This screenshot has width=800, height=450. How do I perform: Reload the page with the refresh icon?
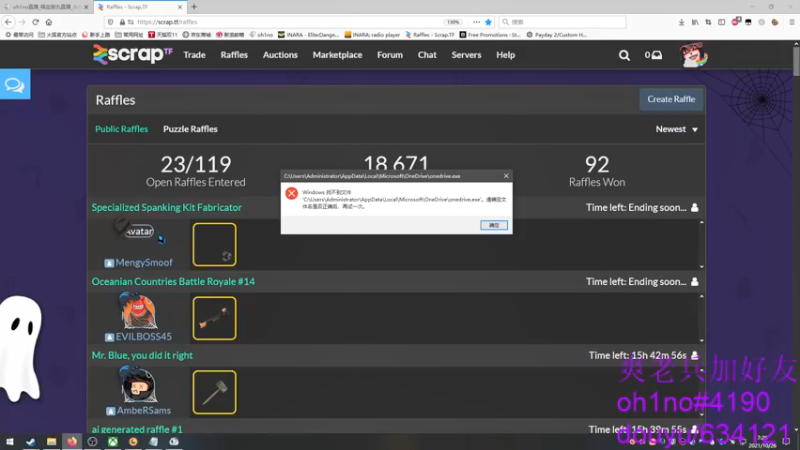point(35,22)
